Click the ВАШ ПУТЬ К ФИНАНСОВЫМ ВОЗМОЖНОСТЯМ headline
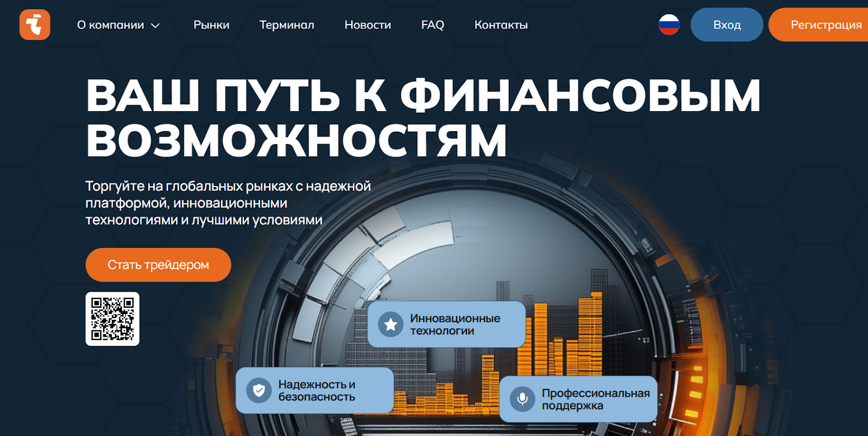The height and width of the screenshot is (436, 868). tap(423, 118)
